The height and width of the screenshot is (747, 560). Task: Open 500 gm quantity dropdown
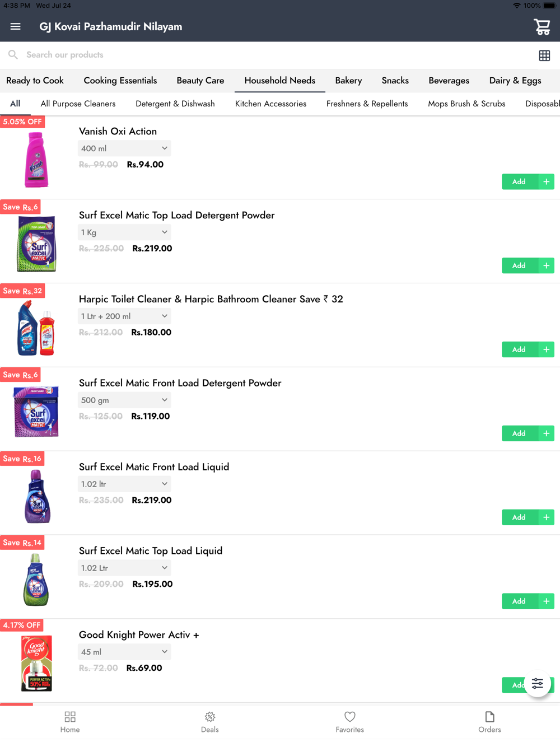(124, 400)
